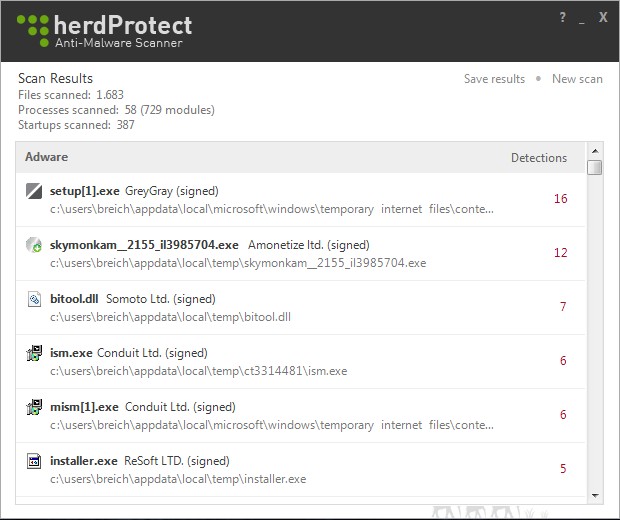Viewport: 620px width, 520px height.
Task: Click the Detections column header
Action: point(539,158)
